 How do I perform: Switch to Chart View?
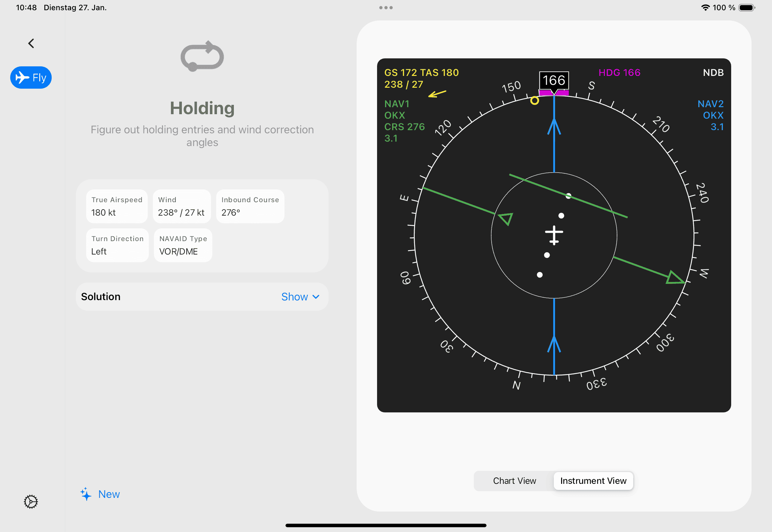(x=514, y=481)
